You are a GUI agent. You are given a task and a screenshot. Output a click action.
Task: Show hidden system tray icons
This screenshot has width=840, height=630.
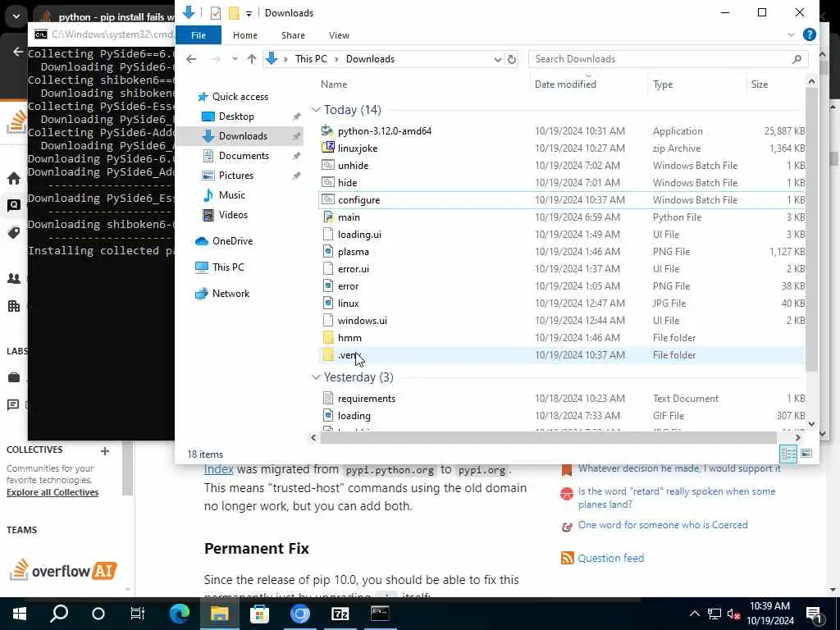point(694,614)
